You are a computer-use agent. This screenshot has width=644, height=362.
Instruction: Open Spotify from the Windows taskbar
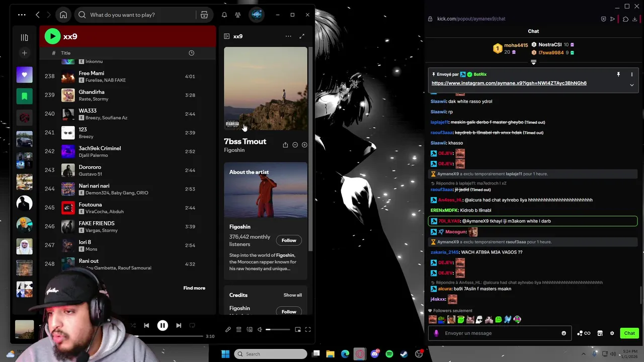click(389, 354)
